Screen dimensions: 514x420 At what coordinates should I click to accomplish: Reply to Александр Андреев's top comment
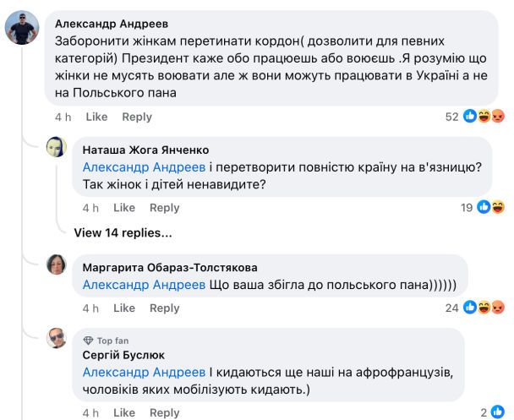137,117
